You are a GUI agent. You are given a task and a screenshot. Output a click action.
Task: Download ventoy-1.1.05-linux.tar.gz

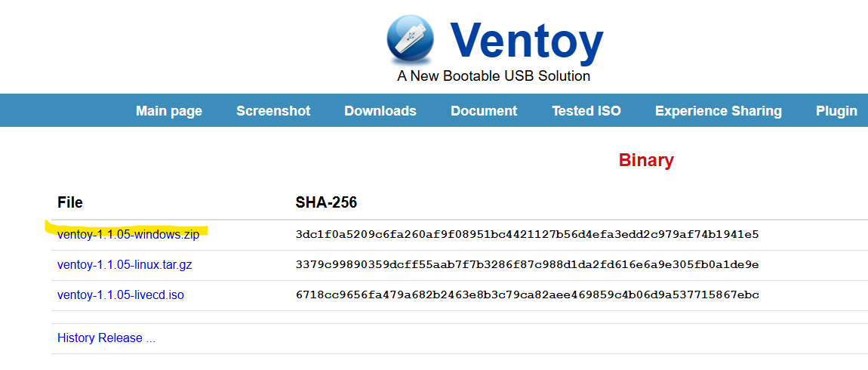[x=125, y=265]
